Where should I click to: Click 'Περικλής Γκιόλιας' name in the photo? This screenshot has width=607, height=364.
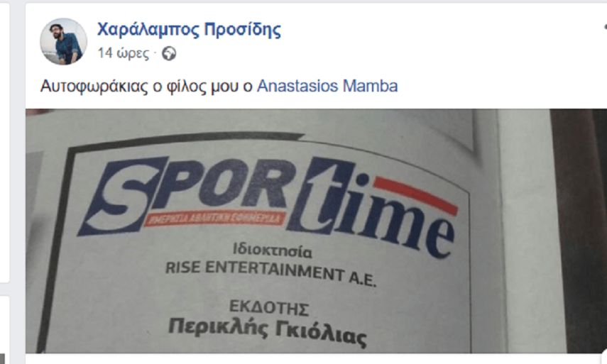click(267, 332)
